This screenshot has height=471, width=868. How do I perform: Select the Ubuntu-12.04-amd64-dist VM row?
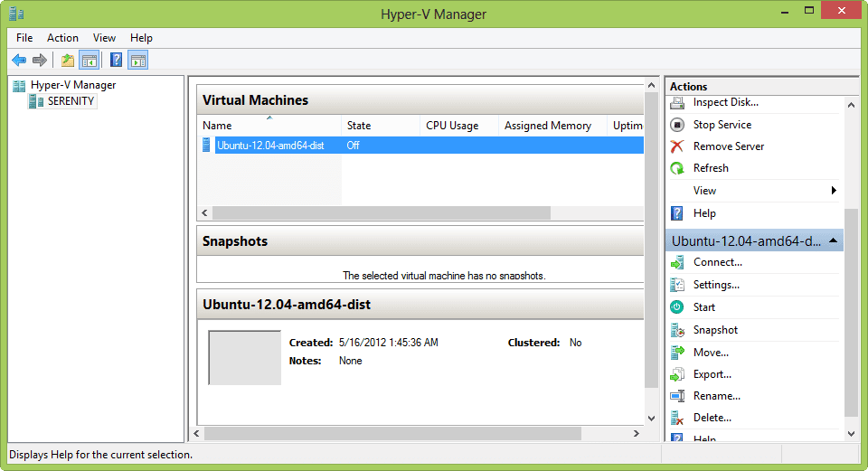[x=420, y=145]
